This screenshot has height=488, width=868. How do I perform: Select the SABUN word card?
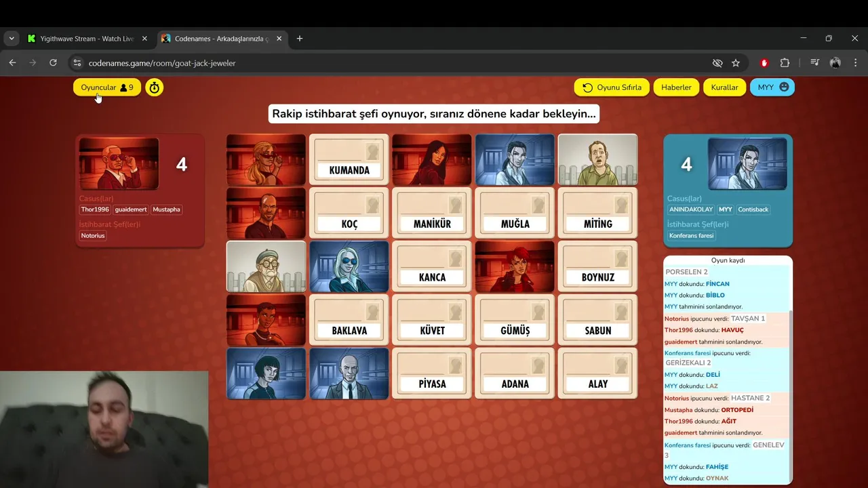coord(597,321)
